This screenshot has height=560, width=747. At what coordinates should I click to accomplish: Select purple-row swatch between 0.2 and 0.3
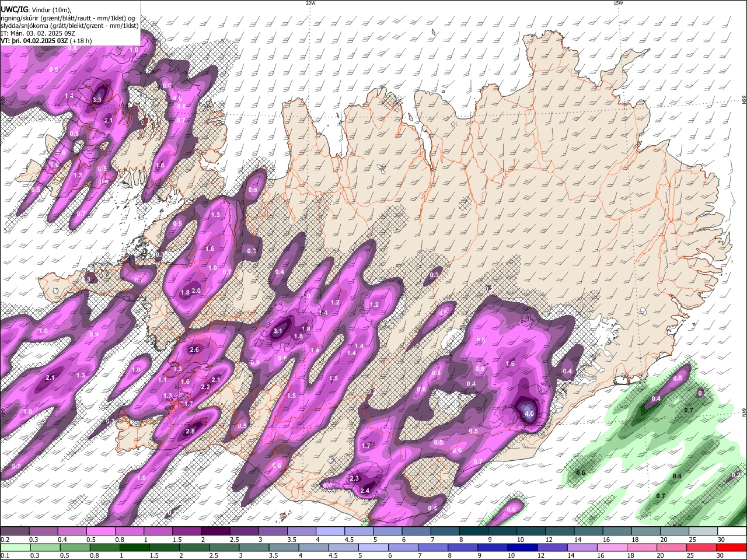14,531
